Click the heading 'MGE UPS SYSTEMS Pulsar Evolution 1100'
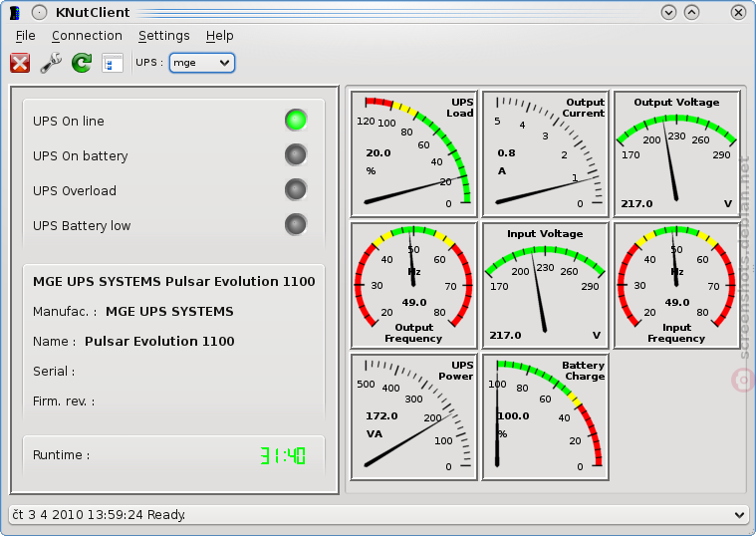Viewport: 756px width, 536px height. click(174, 282)
